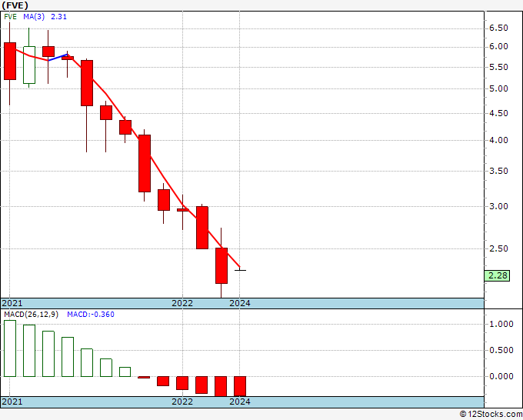Click the last red MACD histogram bar
The width and height of the screenshot is (523, 420).
point(240,386)
